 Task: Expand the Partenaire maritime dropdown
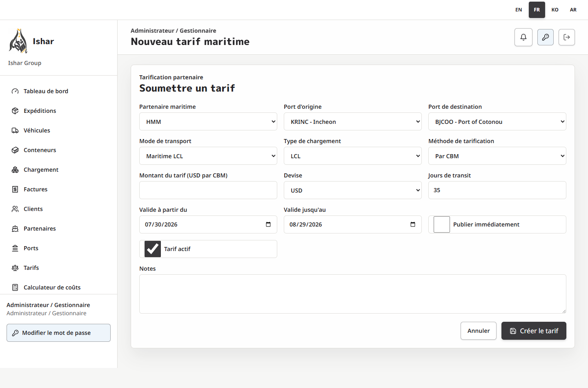click(208, 121)
